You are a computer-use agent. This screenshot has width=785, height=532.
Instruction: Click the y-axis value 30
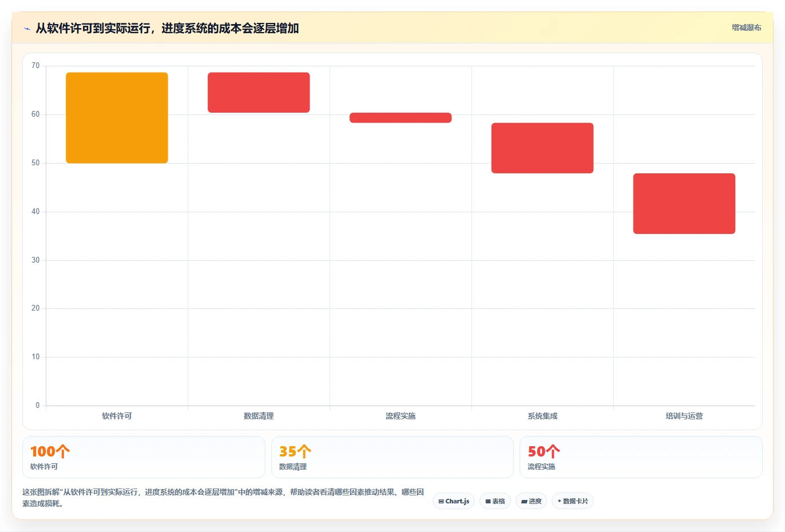click(x=35, y=260)
